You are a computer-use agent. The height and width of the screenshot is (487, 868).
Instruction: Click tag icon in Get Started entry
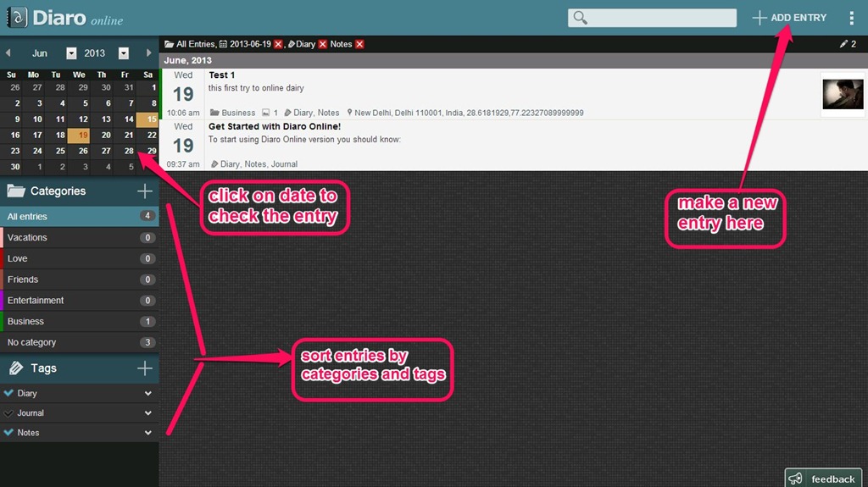(x=214, y=163)
